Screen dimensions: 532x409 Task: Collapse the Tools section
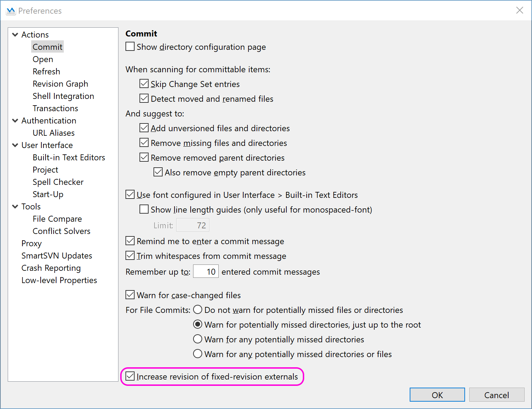(15, 206)
